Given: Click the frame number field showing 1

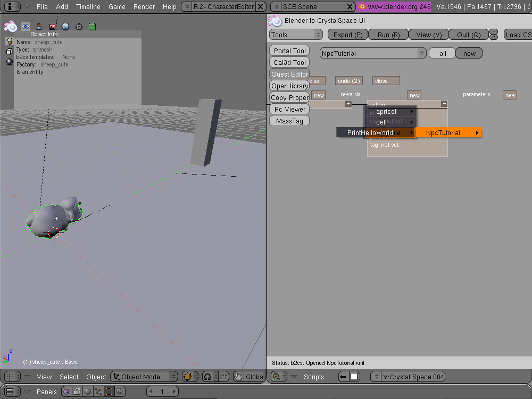Looking at the screenshot, I should [162, 392].
